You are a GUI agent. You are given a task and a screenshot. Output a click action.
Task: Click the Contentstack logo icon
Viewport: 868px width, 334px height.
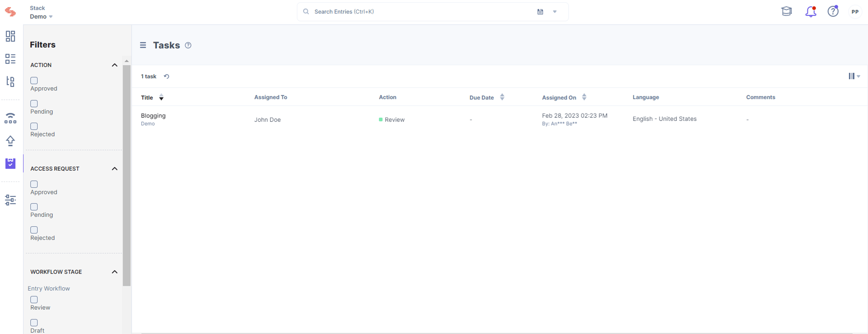pyautogui.click(x=10, y=12)
